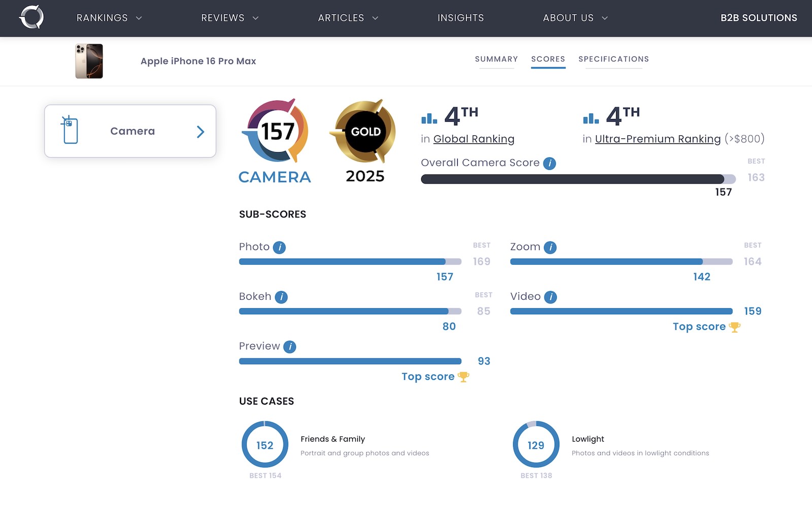Click "Portrait and group photos and videos" description
Screen dimensions: 812x505
tap(364, 453)
